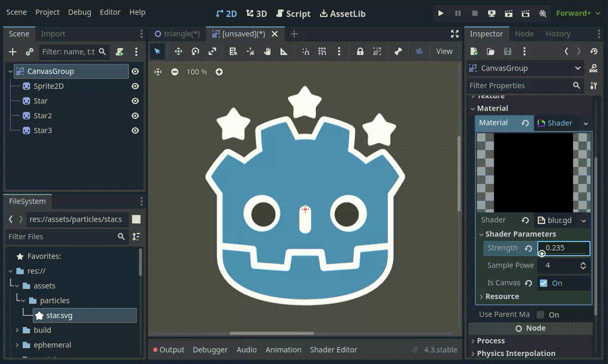
Task: Open Movie Maker mode icon
Action: tap(542, 14)
